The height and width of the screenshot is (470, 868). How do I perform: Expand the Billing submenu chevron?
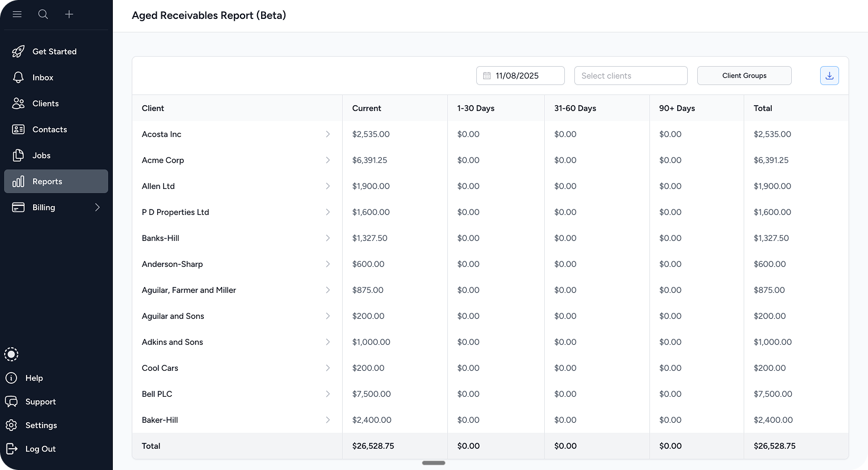(x=97, y=207)
